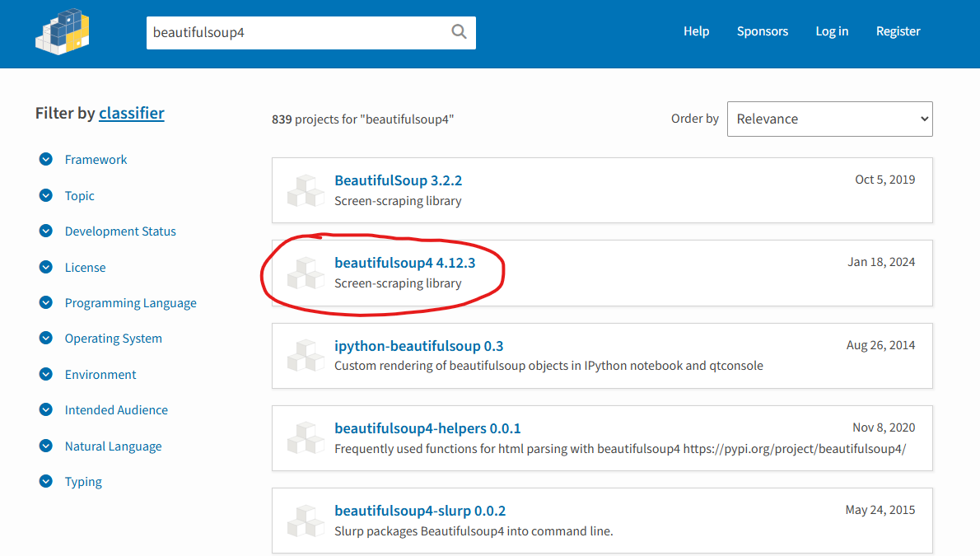
Task: Open the Help menu item
Action: click(696, 31)
